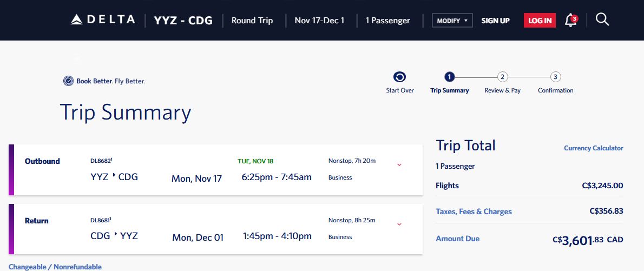Click the DL8682 outbound flight number

click(x=101, y=161)
